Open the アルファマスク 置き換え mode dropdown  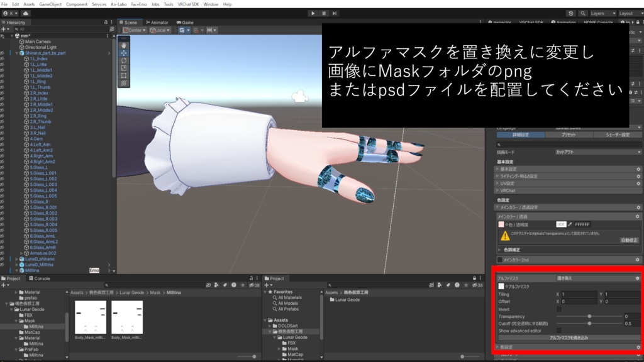pos(594,278)
